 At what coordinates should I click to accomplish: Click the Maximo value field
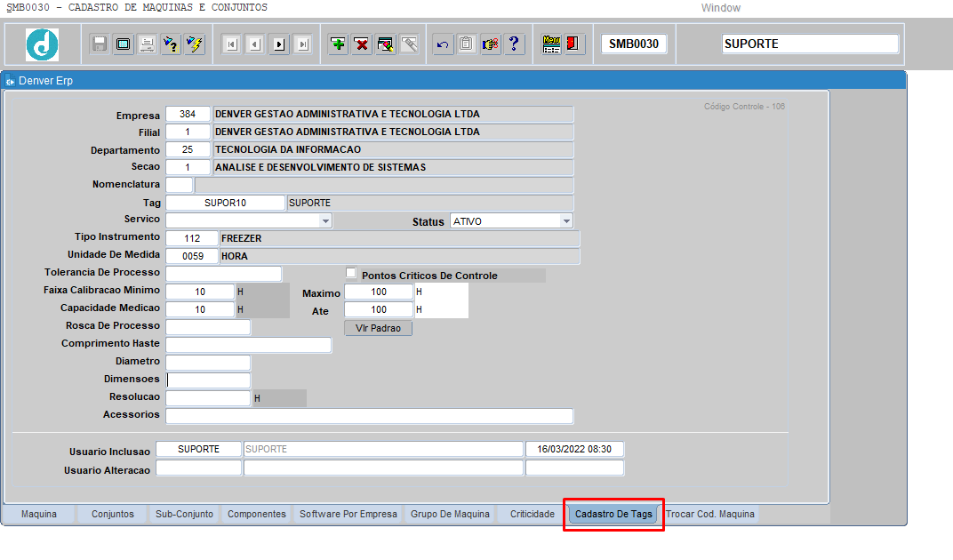379,292
